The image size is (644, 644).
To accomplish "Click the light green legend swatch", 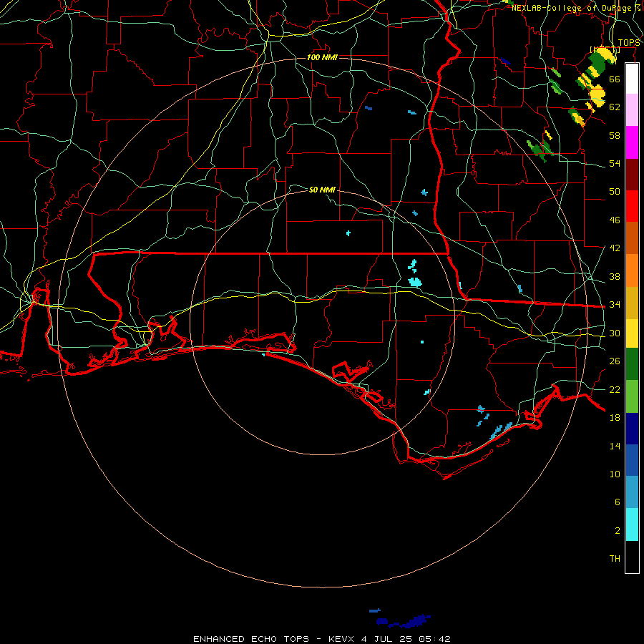I will pyautogui.click(x=632, y=396).
